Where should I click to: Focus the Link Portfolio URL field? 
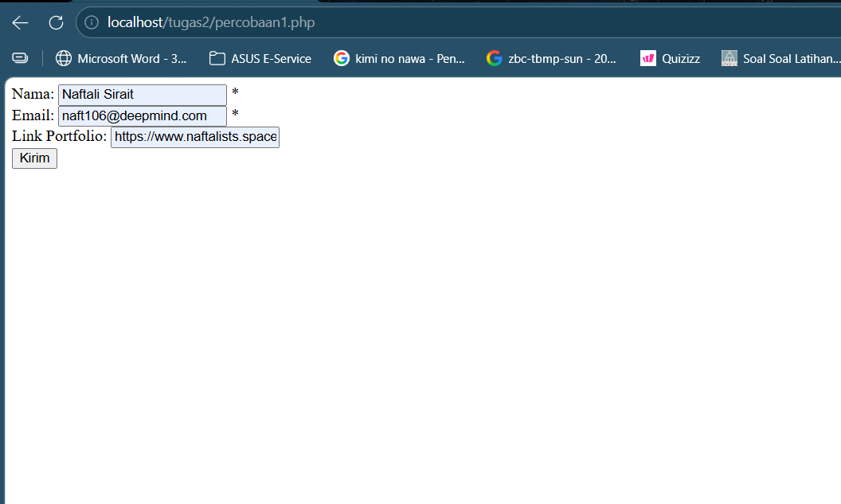(195, 138)
